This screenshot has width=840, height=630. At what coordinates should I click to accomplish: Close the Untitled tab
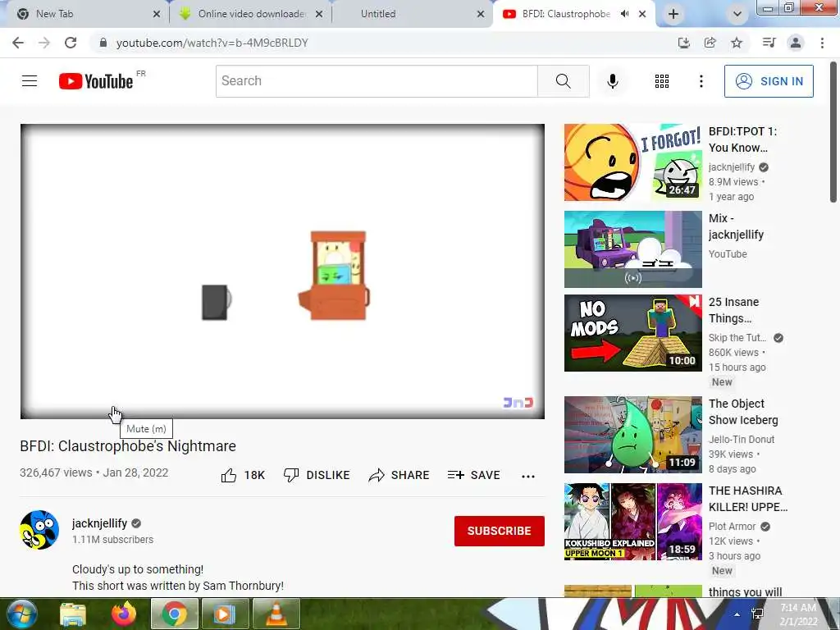coord(481,14)
